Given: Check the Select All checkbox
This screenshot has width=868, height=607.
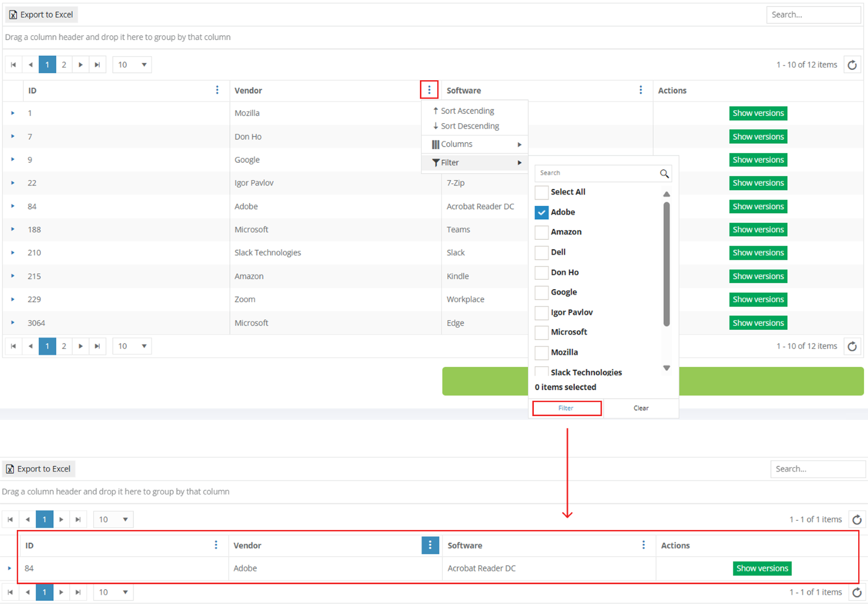Looking at the screenshot, I should (x=541, y=193).
